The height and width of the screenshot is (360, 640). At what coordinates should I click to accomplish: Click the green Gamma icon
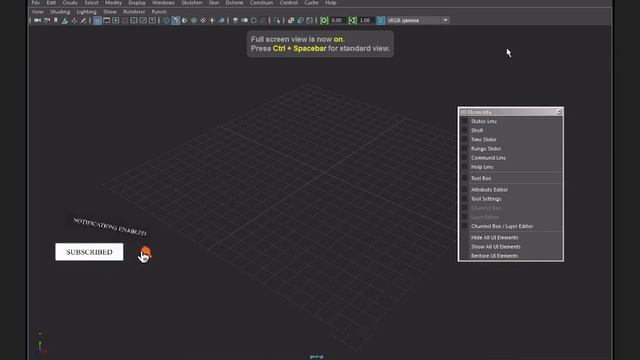[353, 20]
